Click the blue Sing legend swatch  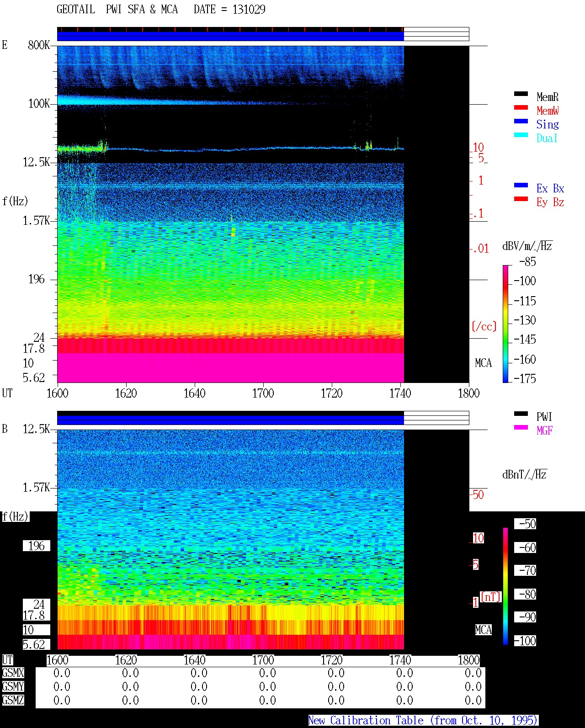coord(521,122)
